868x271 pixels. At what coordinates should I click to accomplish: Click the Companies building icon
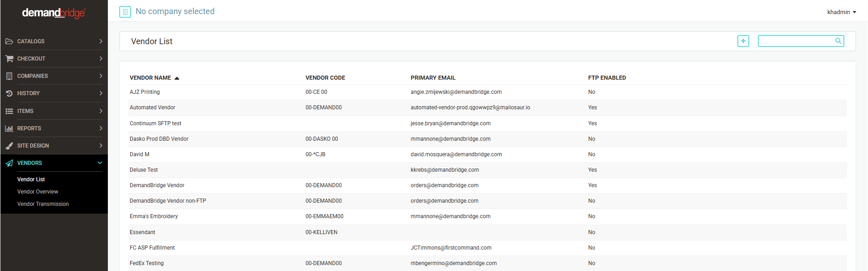[9, 76]
